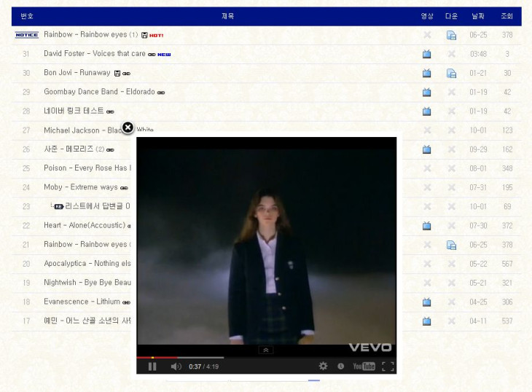Sort by 날짜 column header
This screenshot has width=532, height=392.
(478, 16)
